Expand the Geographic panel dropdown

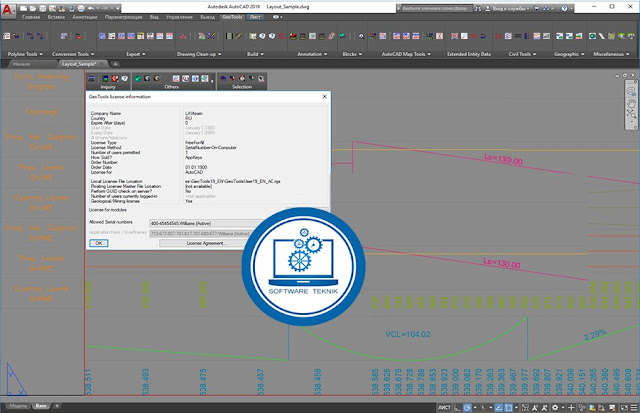[583, 54]
